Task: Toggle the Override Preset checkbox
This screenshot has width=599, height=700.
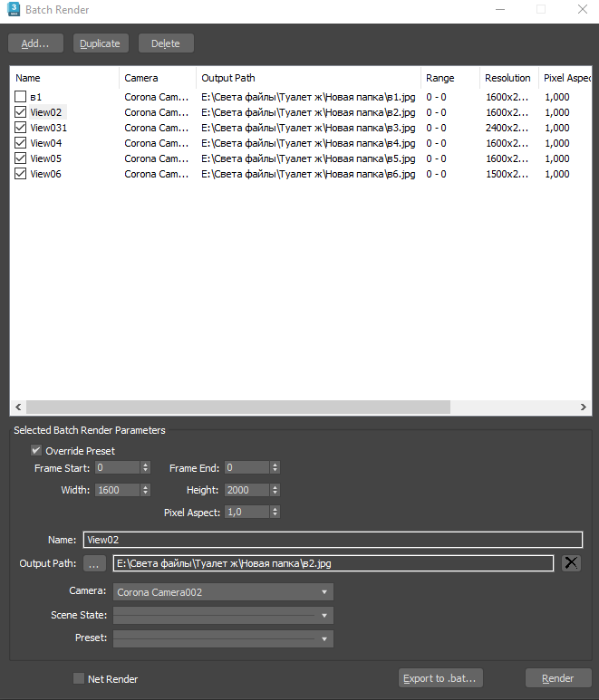Action: pos(35,450)
